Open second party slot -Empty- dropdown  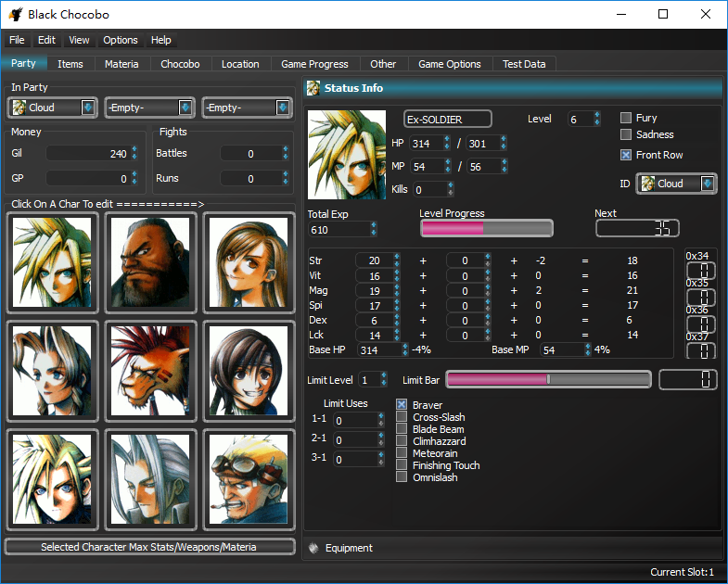(x=150, y=108)
